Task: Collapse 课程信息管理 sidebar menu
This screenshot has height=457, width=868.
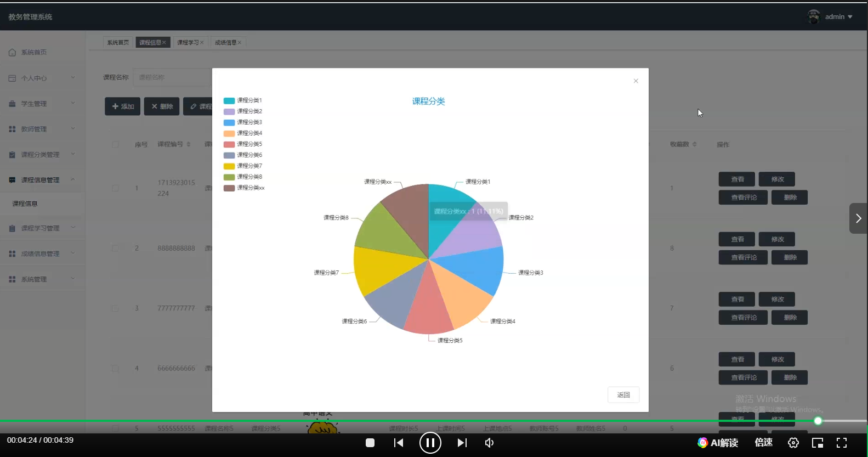Action: click(x=42, y=180)
